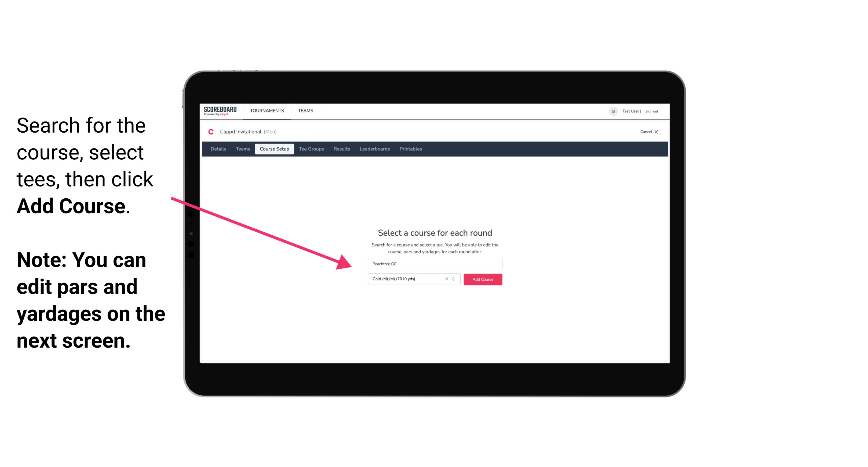Open the TEAMS navigation menu

[x=305, y=110]
